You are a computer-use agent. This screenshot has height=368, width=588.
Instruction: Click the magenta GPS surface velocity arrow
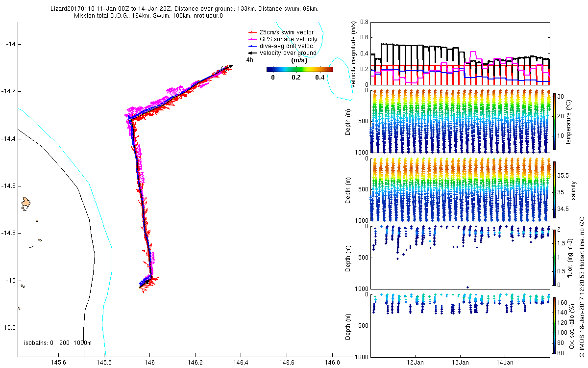click(x=253, y=39)
